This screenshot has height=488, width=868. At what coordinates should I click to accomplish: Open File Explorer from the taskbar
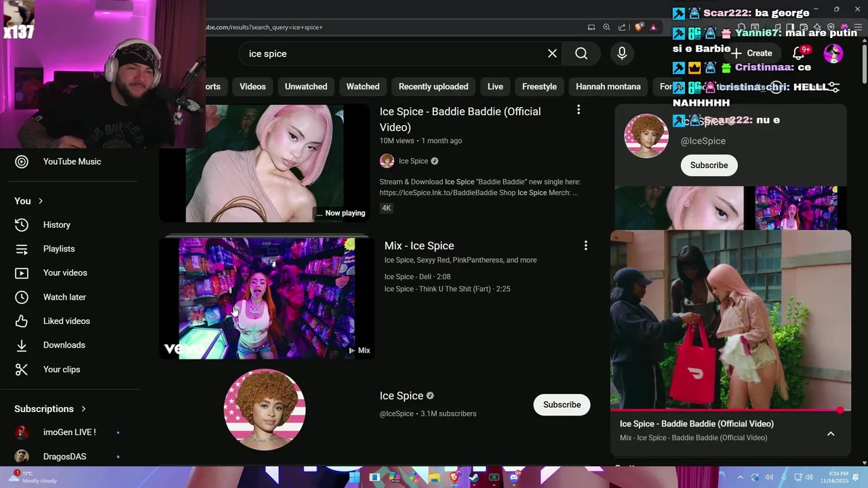point(434,477)
